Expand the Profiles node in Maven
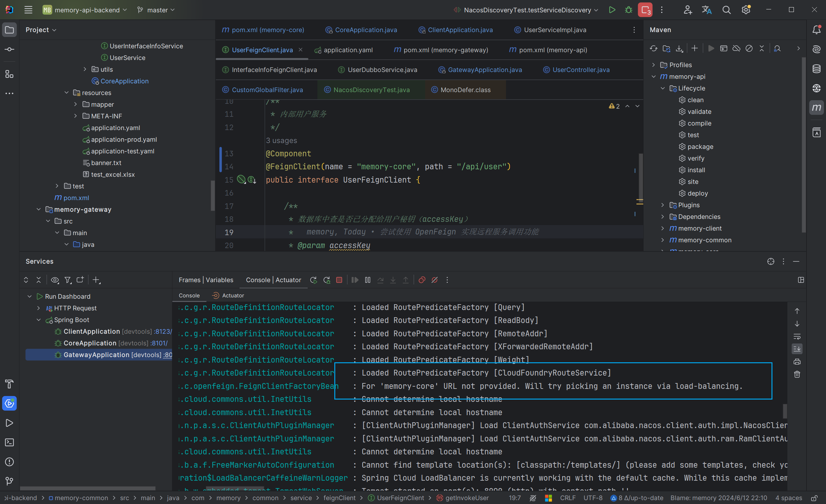Viewport: 826px width, 504px height. point(653,65)
